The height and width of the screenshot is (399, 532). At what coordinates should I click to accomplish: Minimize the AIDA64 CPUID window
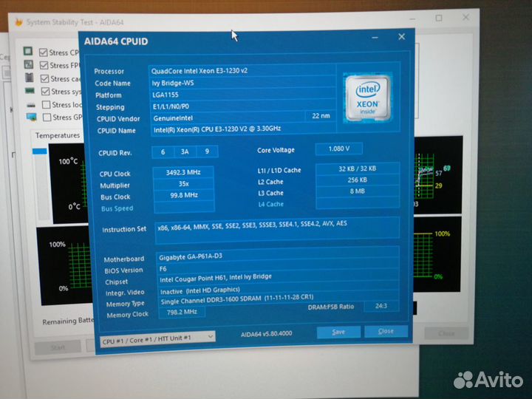click(375, 38)
